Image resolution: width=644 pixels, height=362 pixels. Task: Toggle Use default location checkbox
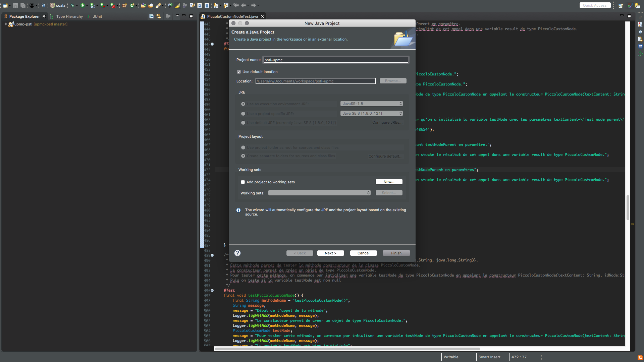pyautogui.click(x=239, y=71)
